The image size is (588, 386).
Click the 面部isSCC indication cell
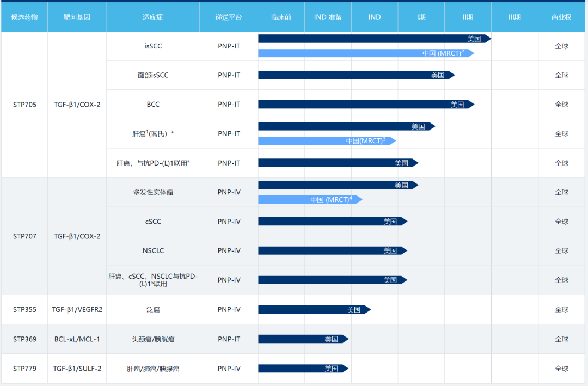[x=153, y=75]
